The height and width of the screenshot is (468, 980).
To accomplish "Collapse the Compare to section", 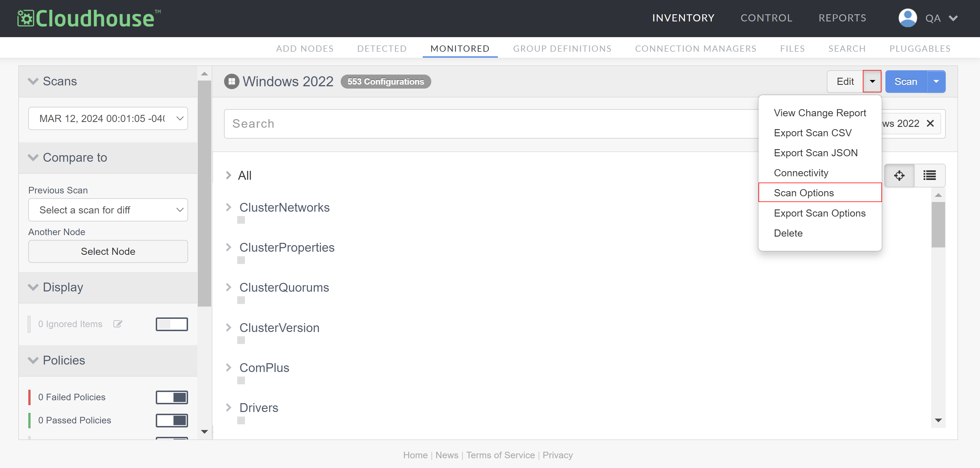I will pos(33,157).
